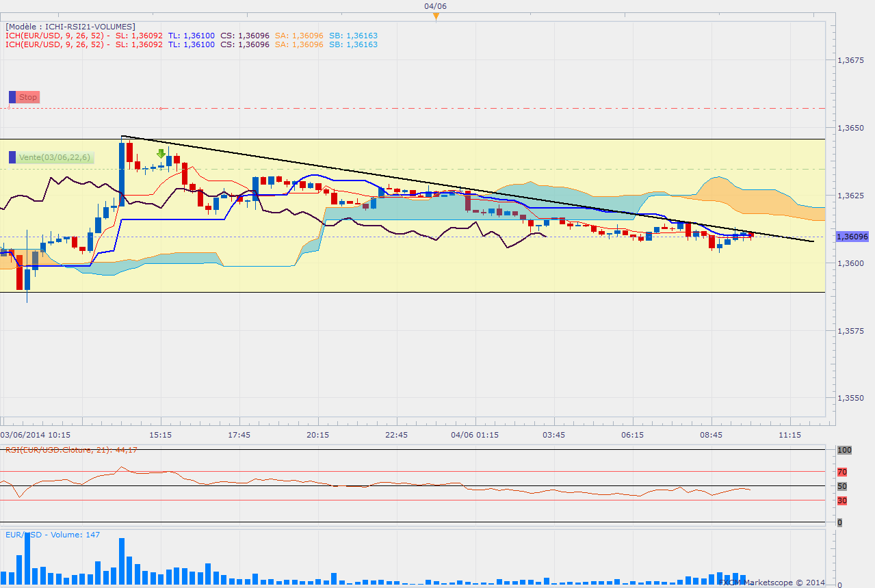The width and height of the screenshot is (875, 588).
Task: Click the 04/06 date label above the chart
Action: click(x=436, y=6)
